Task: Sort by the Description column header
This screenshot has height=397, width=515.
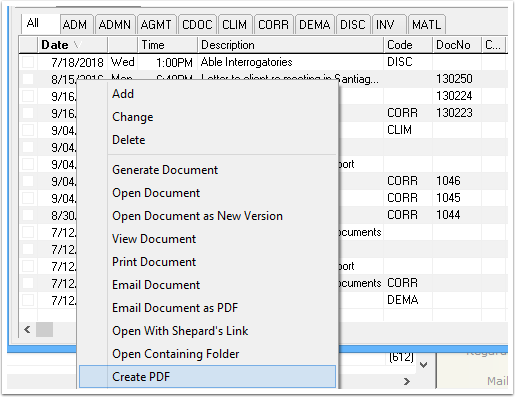Action: pyautogui.click(x=291, y=45)
